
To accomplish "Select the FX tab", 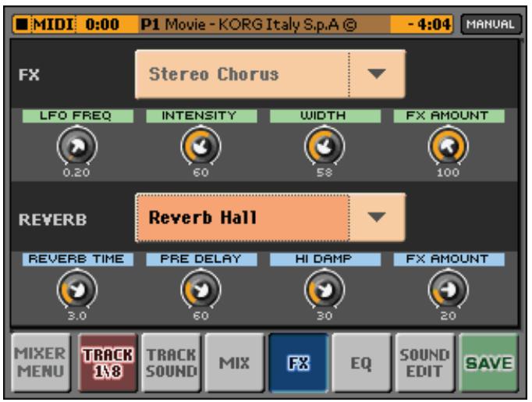I will [x=299, y=362].
